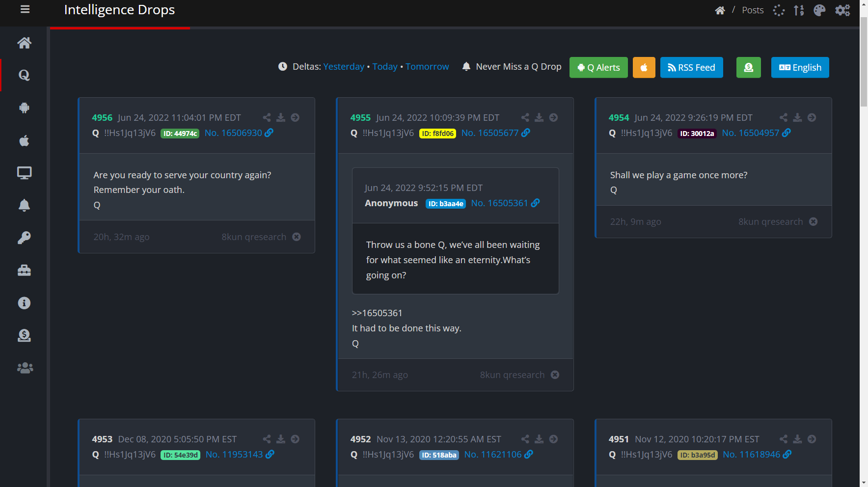Click the sort order icon in header
The height and width of the screenshot is (487, 868).
799,10
